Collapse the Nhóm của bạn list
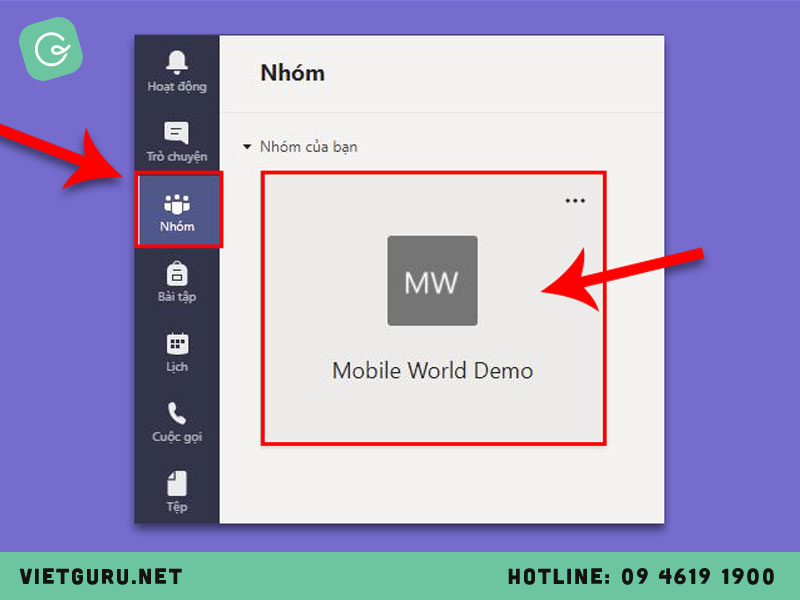The height and width of the screenshot is (600, 800). [x=247, y=147]
